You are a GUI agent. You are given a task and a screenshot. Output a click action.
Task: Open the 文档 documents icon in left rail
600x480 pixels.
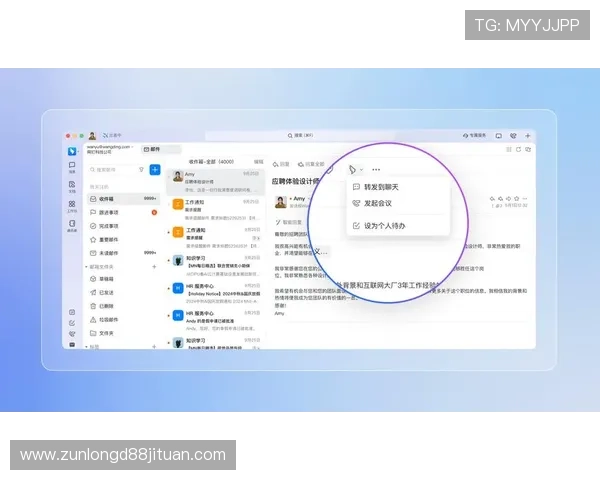coord(72,186)
